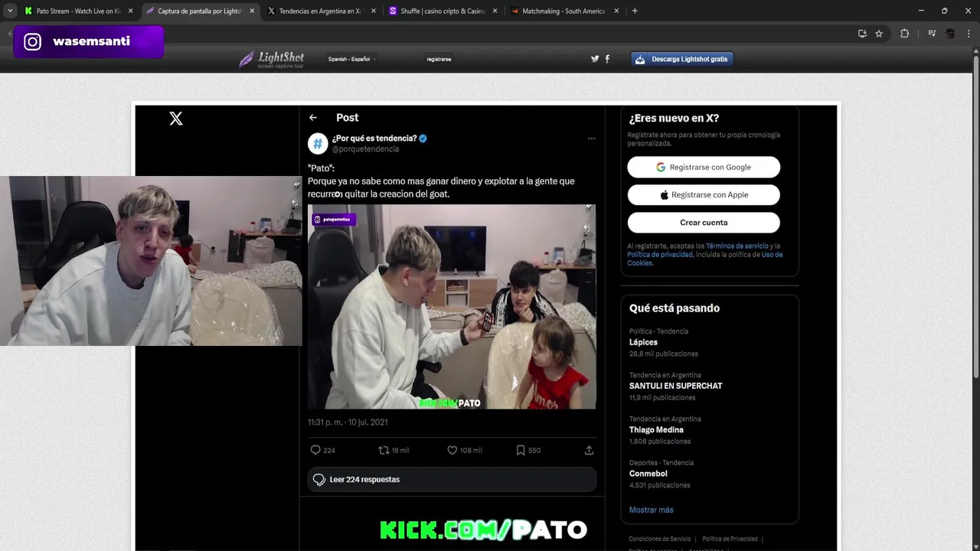Click Política de Privacidad footer link

[x=730, y=539]
